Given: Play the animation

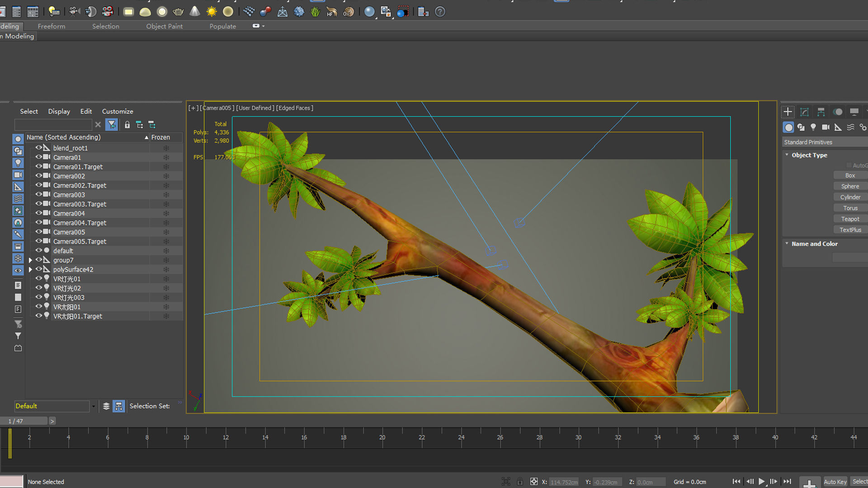Looking at the screenshot, I should pyautogui.click(x=762, y=482).
